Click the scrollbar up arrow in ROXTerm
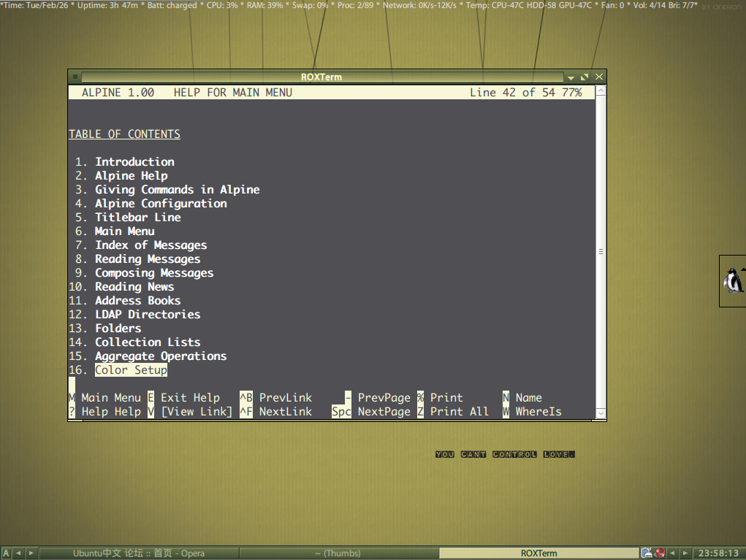Screen dimensions: 746x560 pyautogui.click(x=601, y=90)
